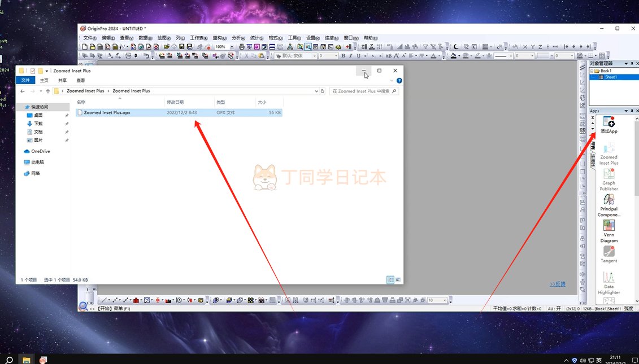Open the recent locations dropdown arrow in Explorer
Viewport: 639px width, 364px height.
pyautogui.click(x=41, y=91)
